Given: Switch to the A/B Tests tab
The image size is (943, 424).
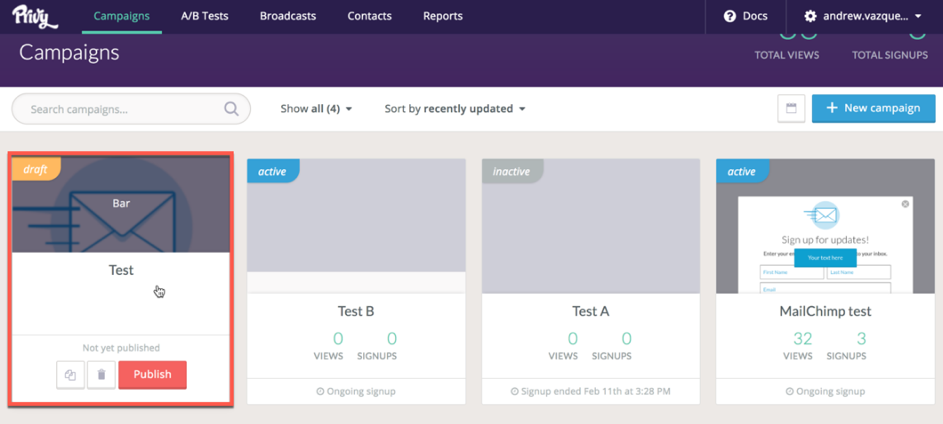Looking at the screenshot, I should point(204,16).
